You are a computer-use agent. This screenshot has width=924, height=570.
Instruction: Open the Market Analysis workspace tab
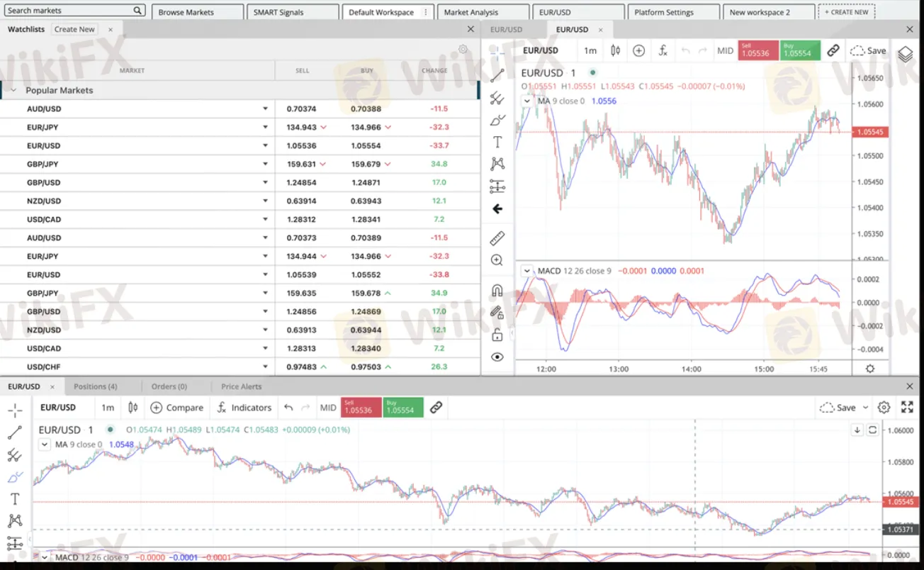[471, 12]
